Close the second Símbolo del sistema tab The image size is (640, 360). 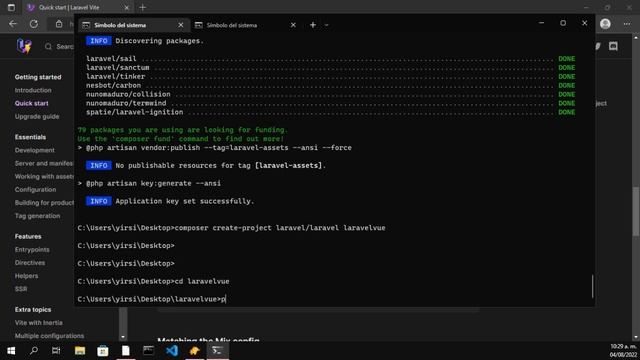[x=293, y=25]
